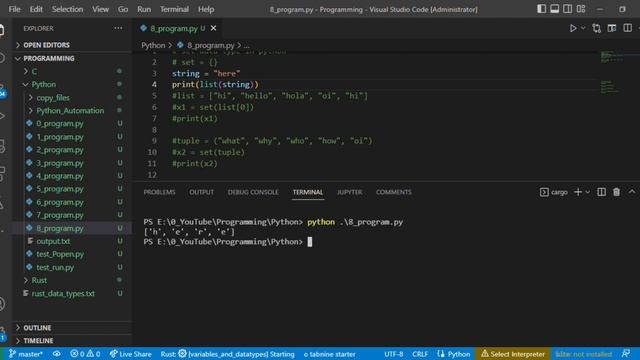Click open preview to the side icon

[612, 28]
